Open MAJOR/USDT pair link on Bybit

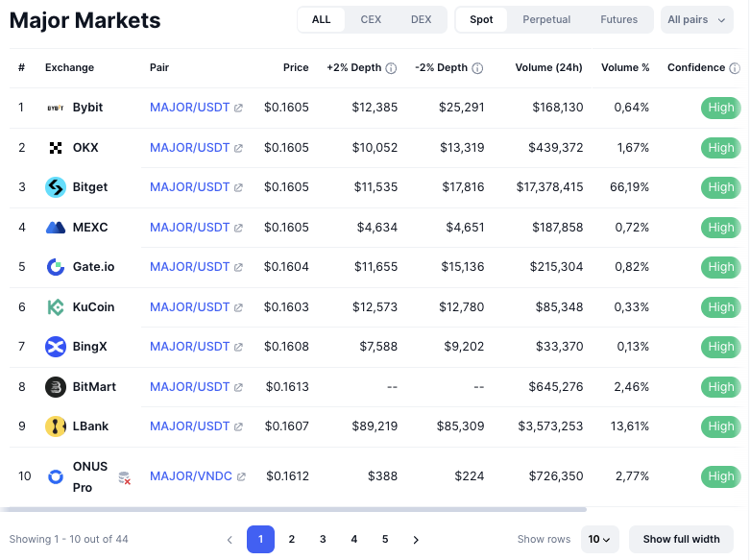(x=190, y=108)
